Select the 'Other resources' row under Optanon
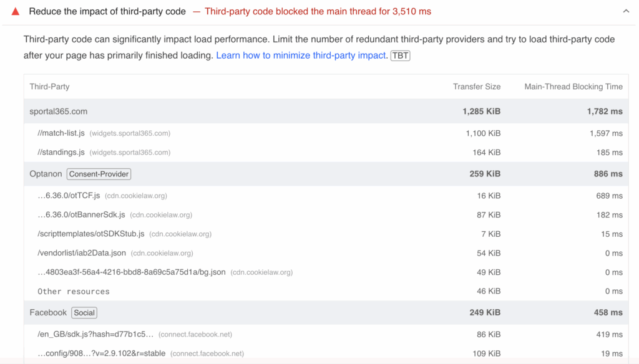The width and height of the screenshot is (639, 364). click(x=74, y=291)
